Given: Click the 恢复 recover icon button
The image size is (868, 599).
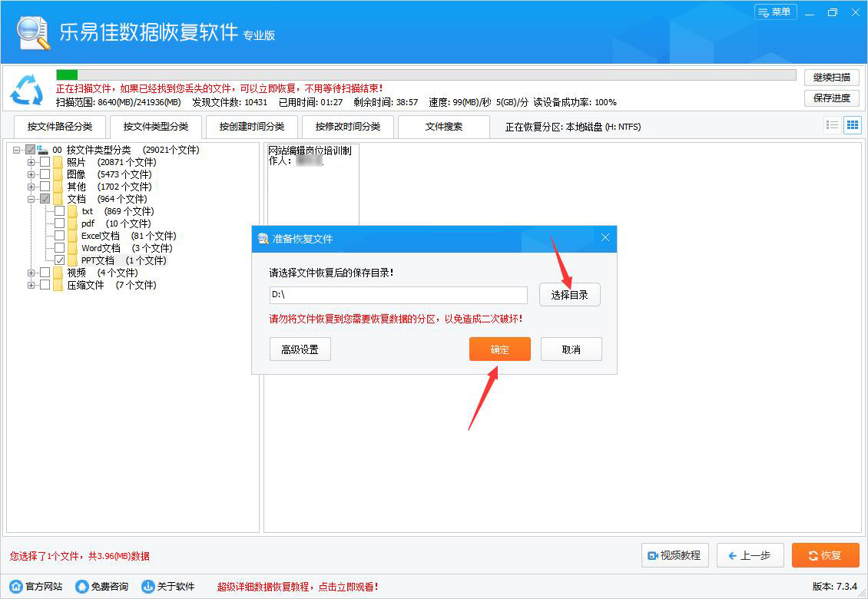Looking at the screenshot, I should pyautogui.click(x=814, y=555).
